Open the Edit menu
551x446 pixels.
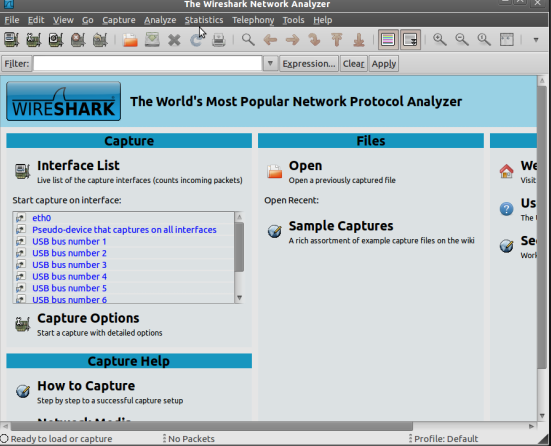[36, 20]
